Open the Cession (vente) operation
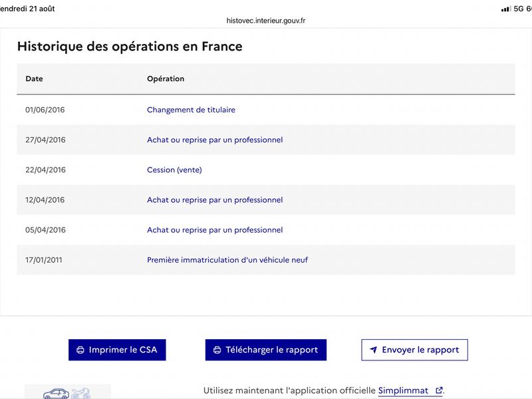Viewport: 532px width, 399px height. 174,170
